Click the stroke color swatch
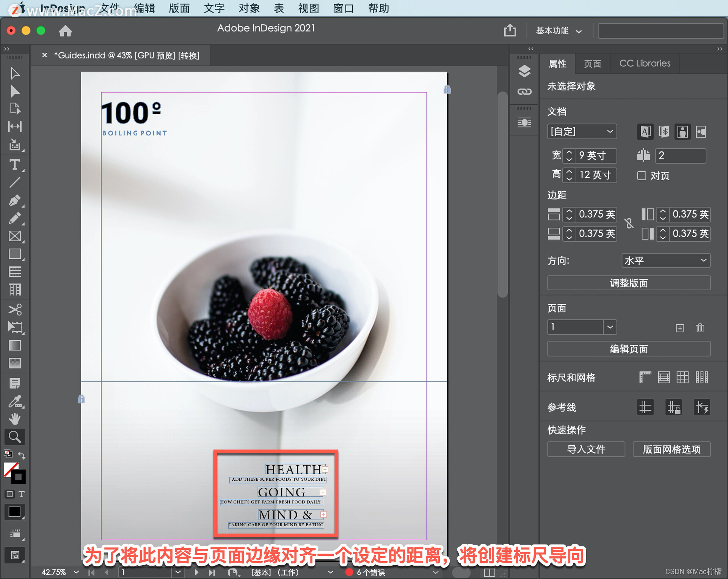The height and width of the screenshot is (579, 728). tap(18, 477)
